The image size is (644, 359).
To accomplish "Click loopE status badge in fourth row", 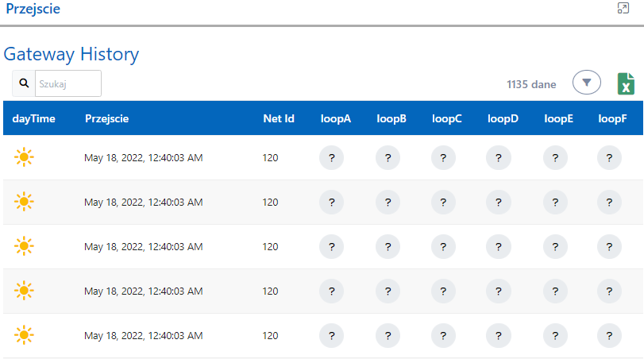I will click(x=555, y=291).
